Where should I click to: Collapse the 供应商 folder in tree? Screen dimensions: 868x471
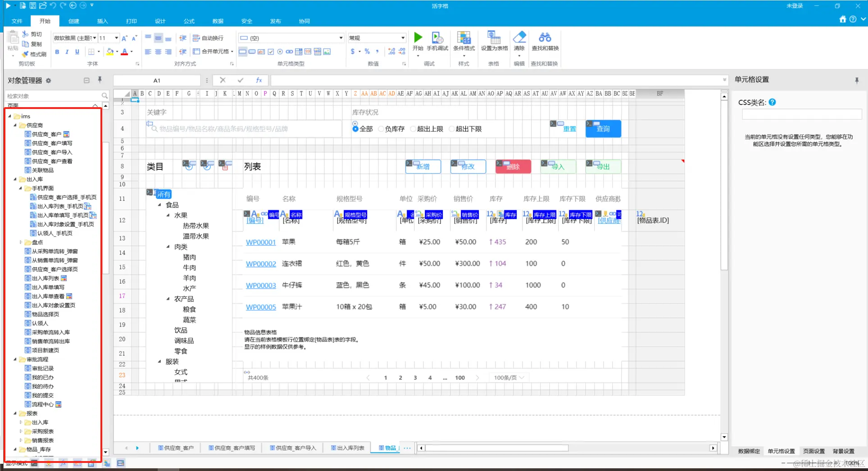click(x=15, y=125)
